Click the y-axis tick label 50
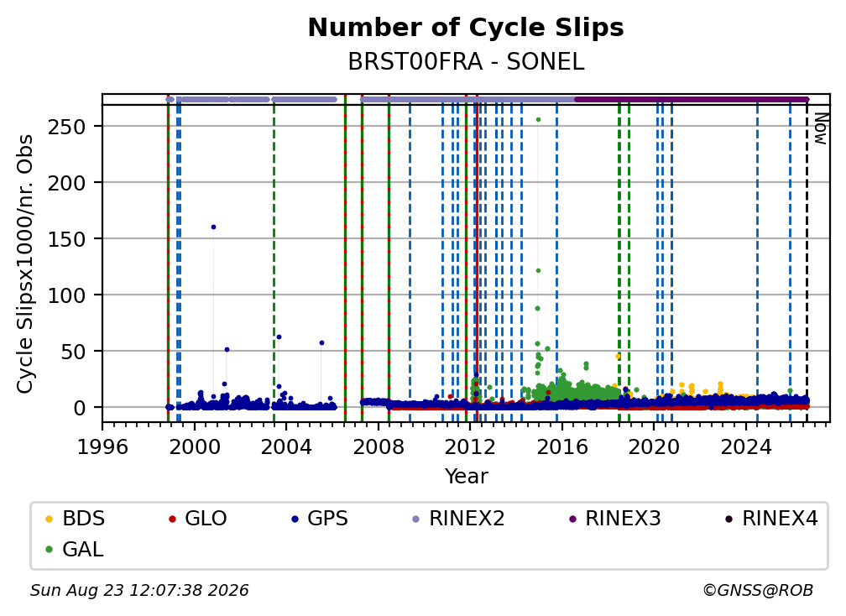 (x=73, y=352)
